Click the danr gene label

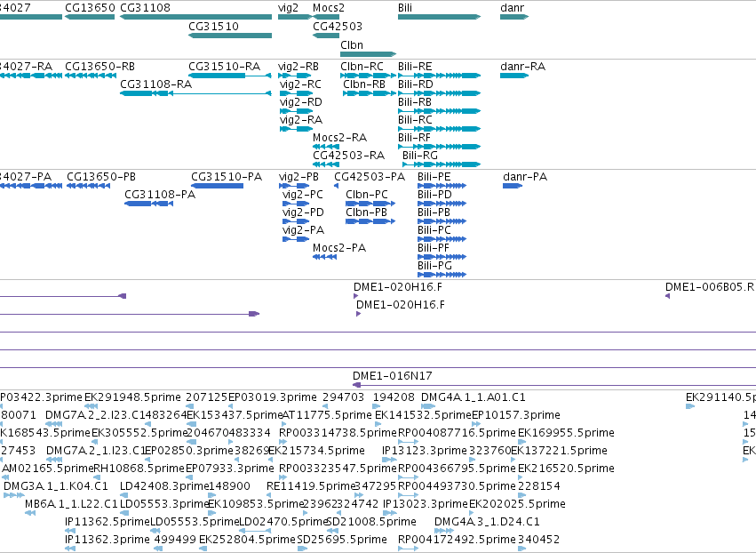512,8
